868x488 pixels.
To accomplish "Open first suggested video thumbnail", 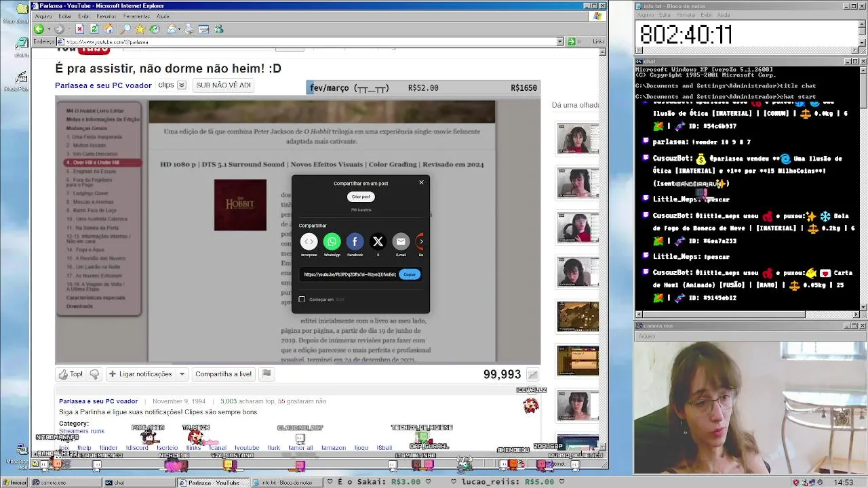I will coord(578,139).
